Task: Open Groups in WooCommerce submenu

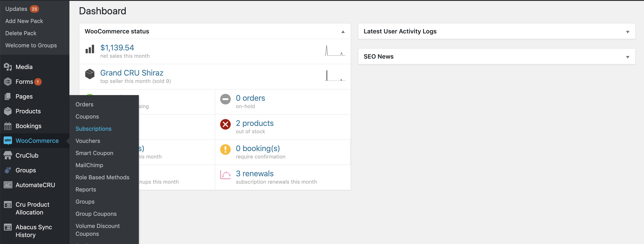Action: coord(85,201)
